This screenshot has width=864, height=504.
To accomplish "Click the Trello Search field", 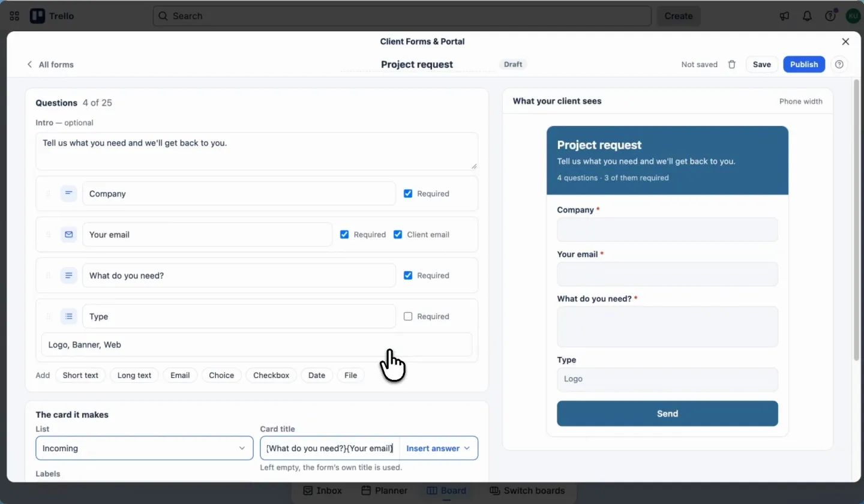I will pos(402,16).
